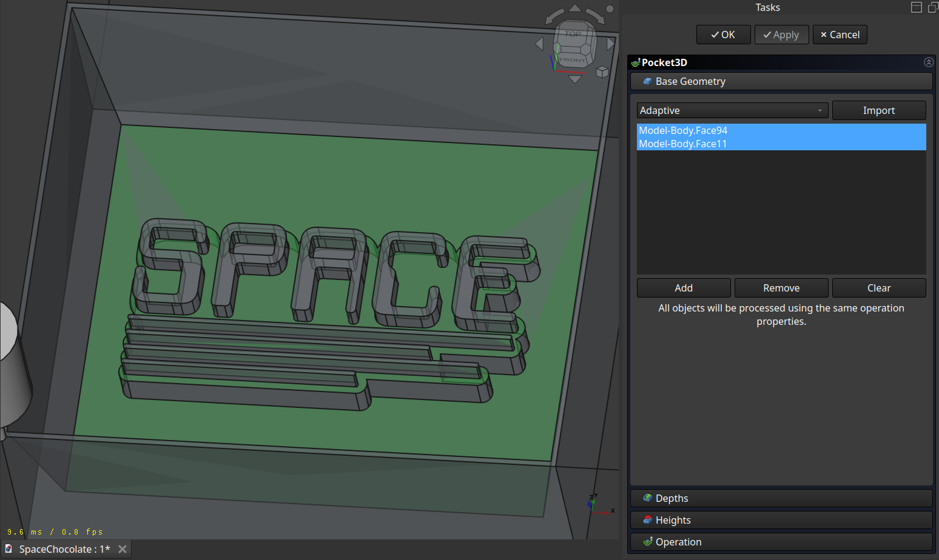Click the Tasks panel undock icon
Screen dimensions: 939x560
click(933, 7)
